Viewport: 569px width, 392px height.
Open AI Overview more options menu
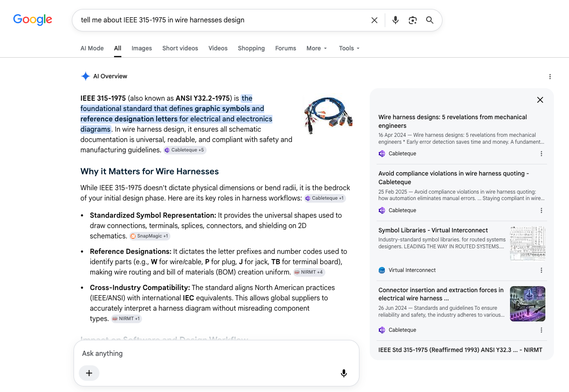pyautogui.click(x=550, y=77)
